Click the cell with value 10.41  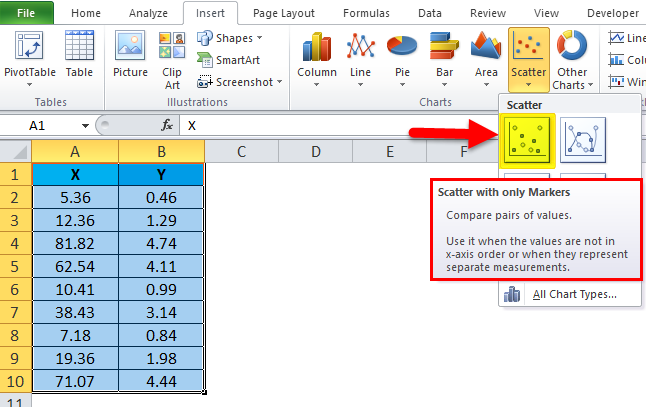click(x=75, y=289)
